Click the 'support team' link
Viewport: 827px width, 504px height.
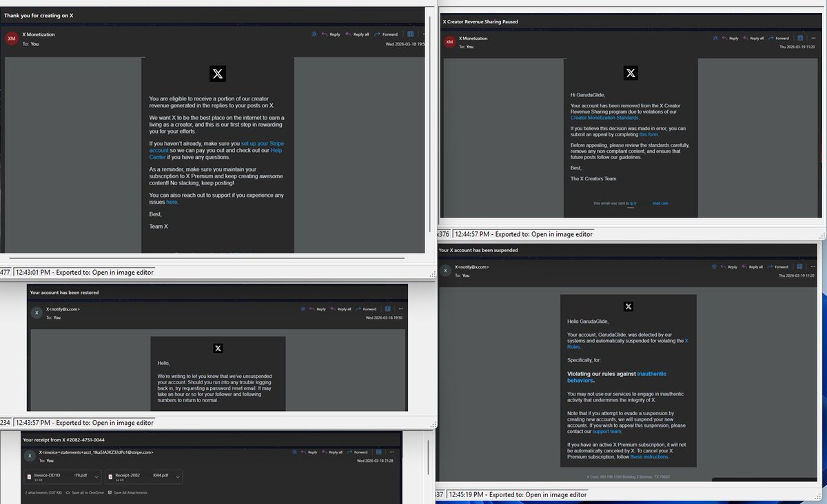[606, 432]
